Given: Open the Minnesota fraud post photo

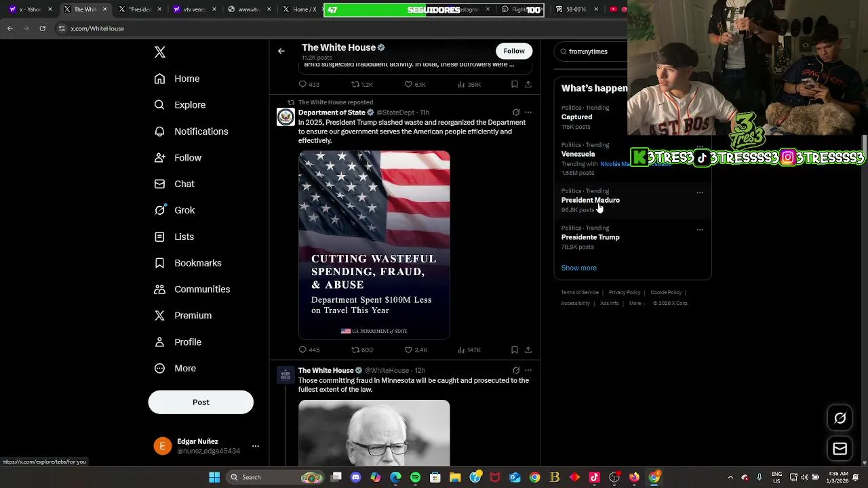Looking at the screenshot, I should pos(374,433).
